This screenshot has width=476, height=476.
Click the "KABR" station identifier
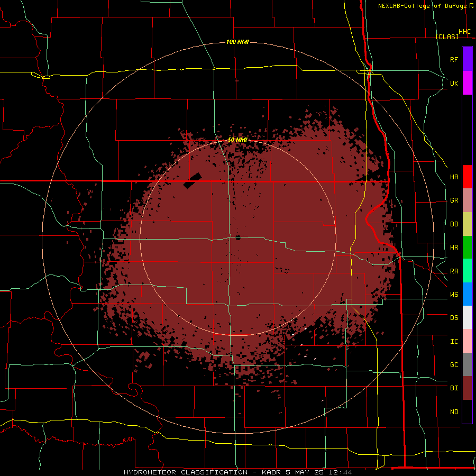pyautogui.click(x=272, y=472)
